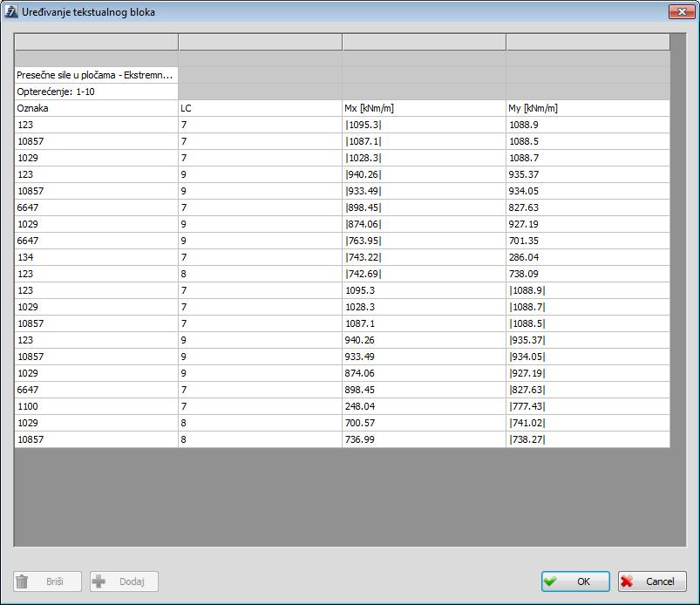This screenshot has width=700, height=605.
Task: Select the |777.43| My cell
Action: coord(588,406)
